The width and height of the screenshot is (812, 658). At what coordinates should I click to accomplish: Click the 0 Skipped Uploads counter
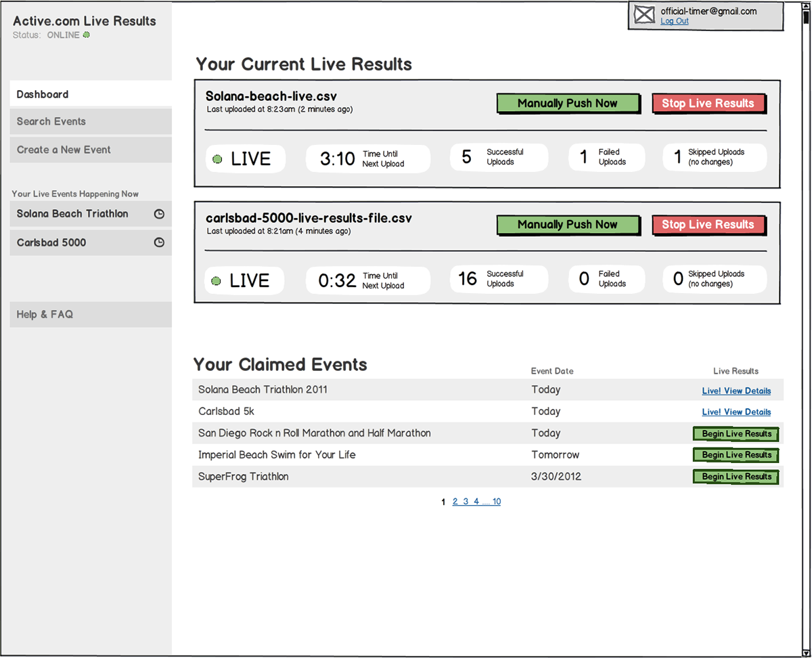(x=678, y=279)
